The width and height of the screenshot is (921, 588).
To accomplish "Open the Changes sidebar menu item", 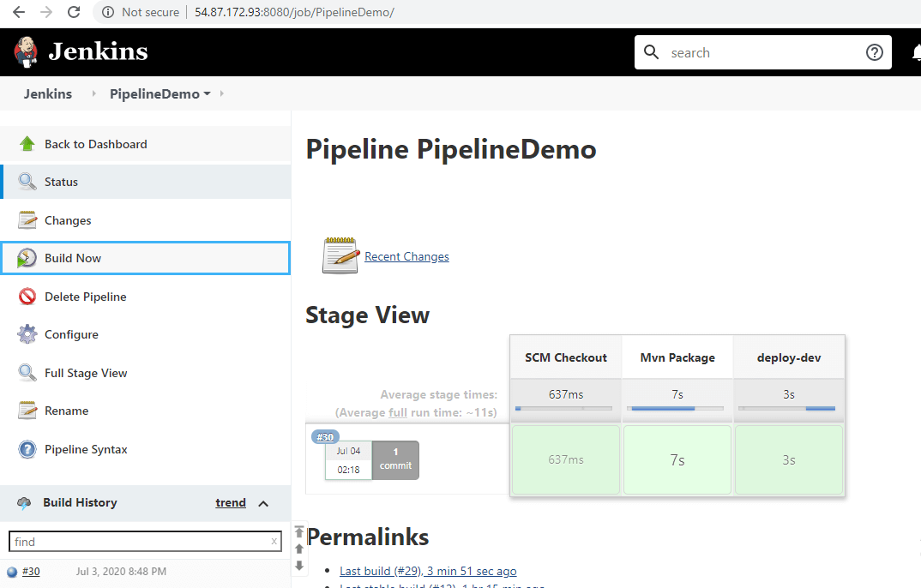I will 68,220.
